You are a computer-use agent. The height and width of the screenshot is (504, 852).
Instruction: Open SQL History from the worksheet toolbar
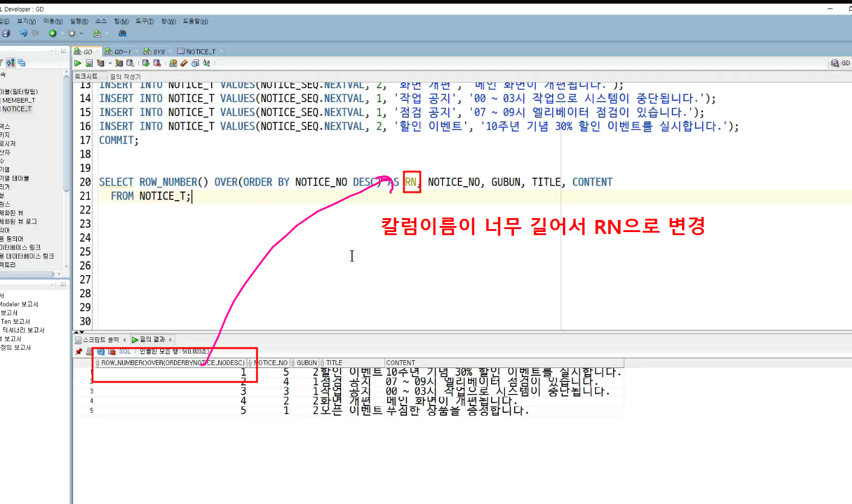[195, 63]
